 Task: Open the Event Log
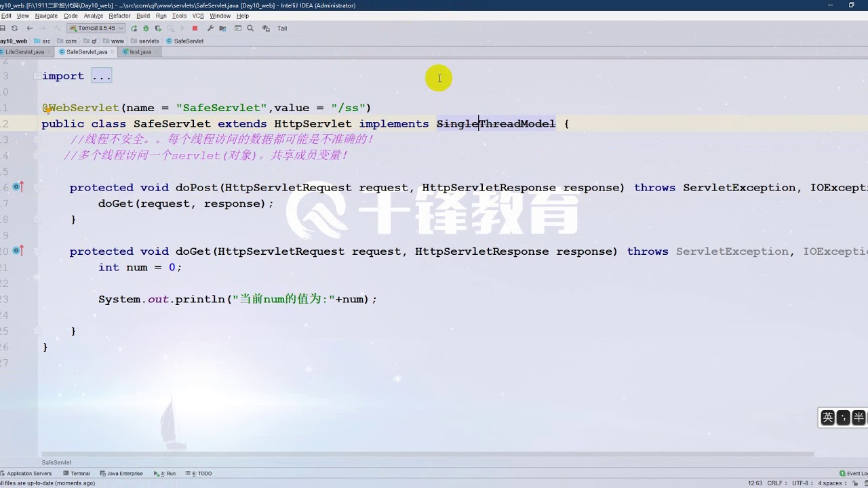pos(854,473)
